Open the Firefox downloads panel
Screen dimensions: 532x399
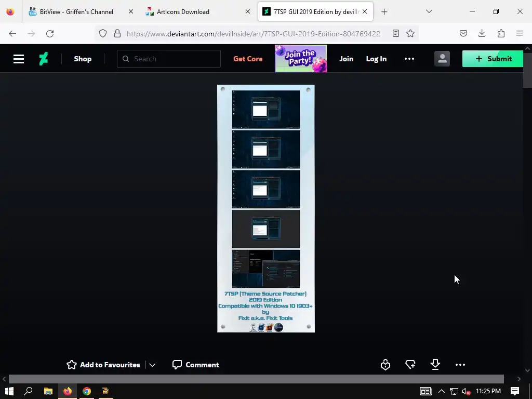[482, 33]
